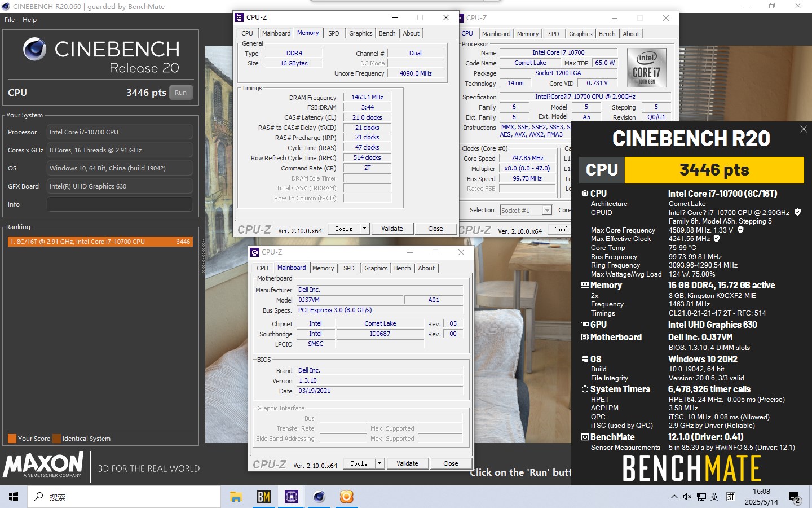Click the Motherboard section icon in BenchMate panel
This screenshot has width=812, height=508.
(585, 337)
